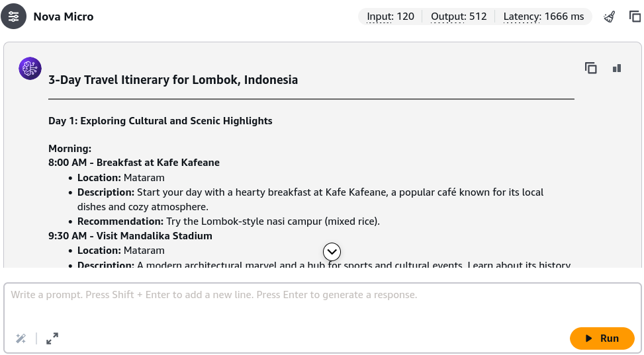
Task: Click the magic wand prompt optimizer icon
Action: click(x=21, y=338)
